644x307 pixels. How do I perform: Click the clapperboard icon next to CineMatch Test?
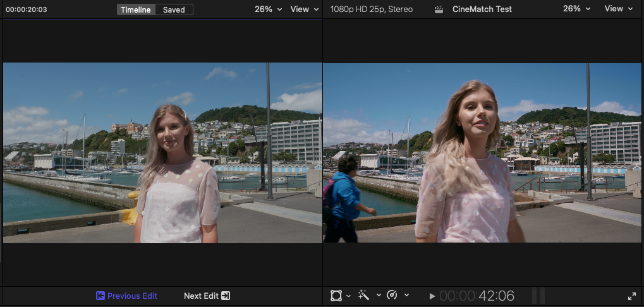coord(439,9)
